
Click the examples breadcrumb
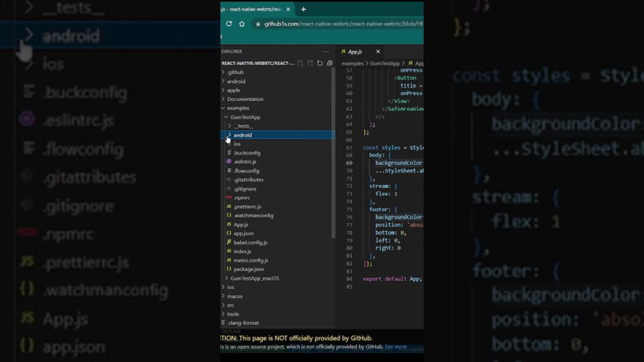tap(352, 63)
